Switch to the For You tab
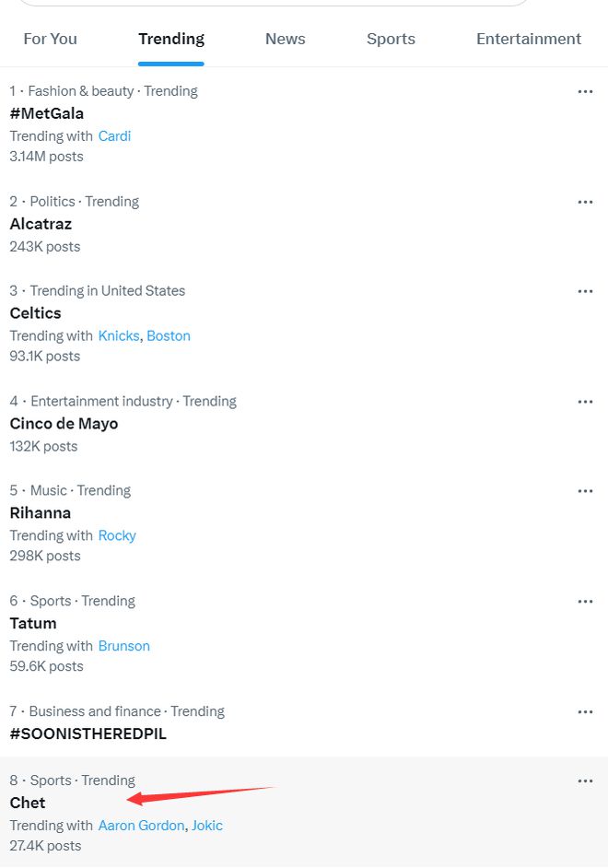 (51, 39)
